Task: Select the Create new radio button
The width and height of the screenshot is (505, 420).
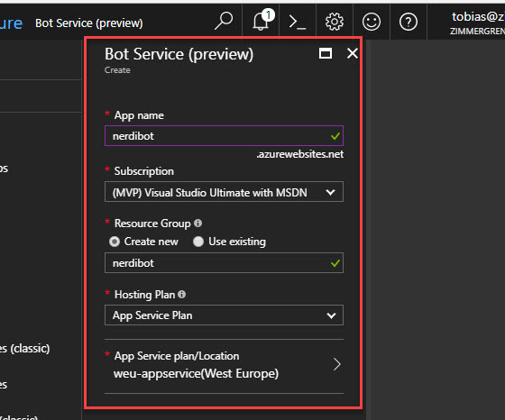Action: click(x=115, y=242)
